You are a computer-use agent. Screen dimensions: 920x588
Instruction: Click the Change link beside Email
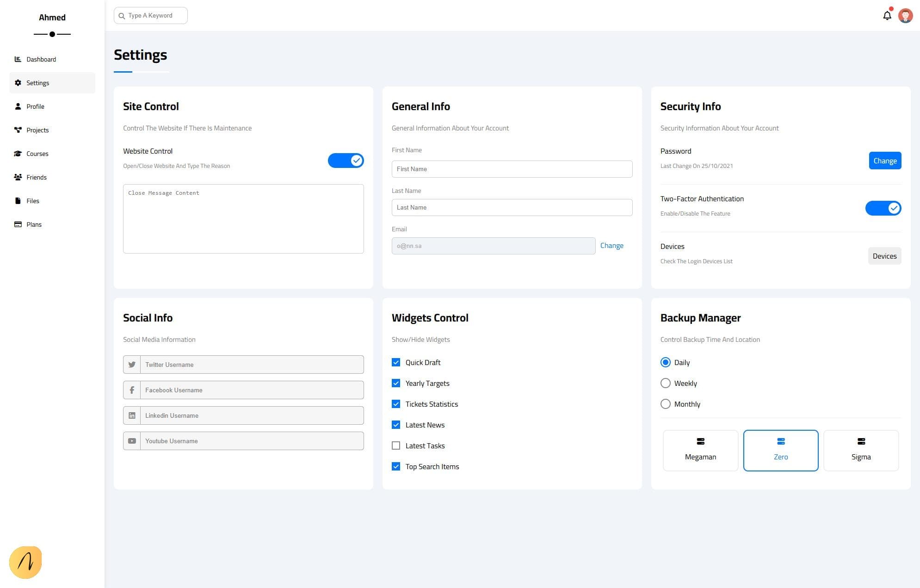pos(611,246)
